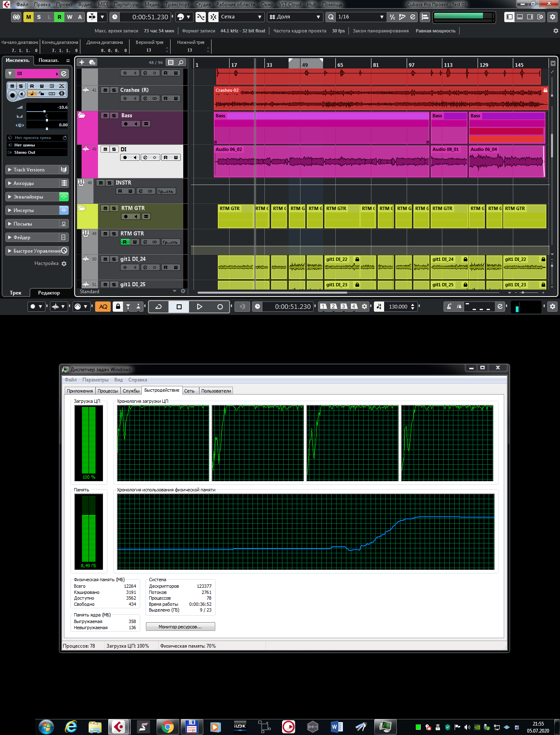The width and height of the screenshot is (560, 735).
Task: Open Microsoft Word from the taskbar
Action: (336, 727)
